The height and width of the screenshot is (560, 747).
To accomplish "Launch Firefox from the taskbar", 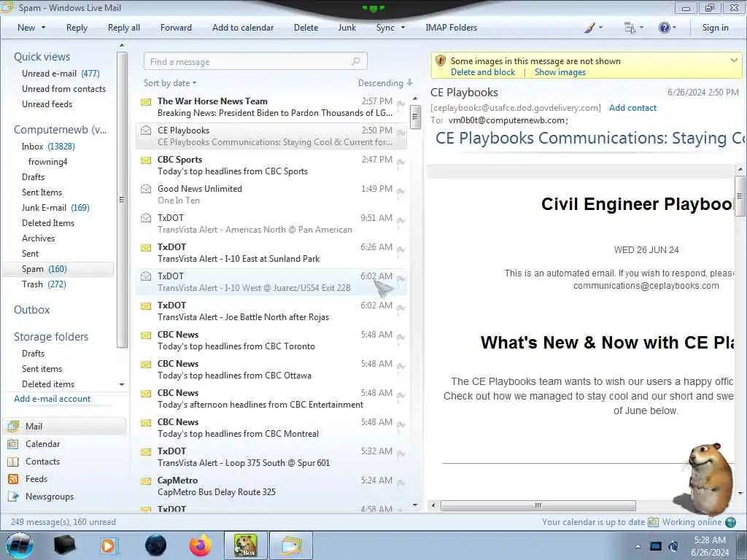I will point(201,545).
